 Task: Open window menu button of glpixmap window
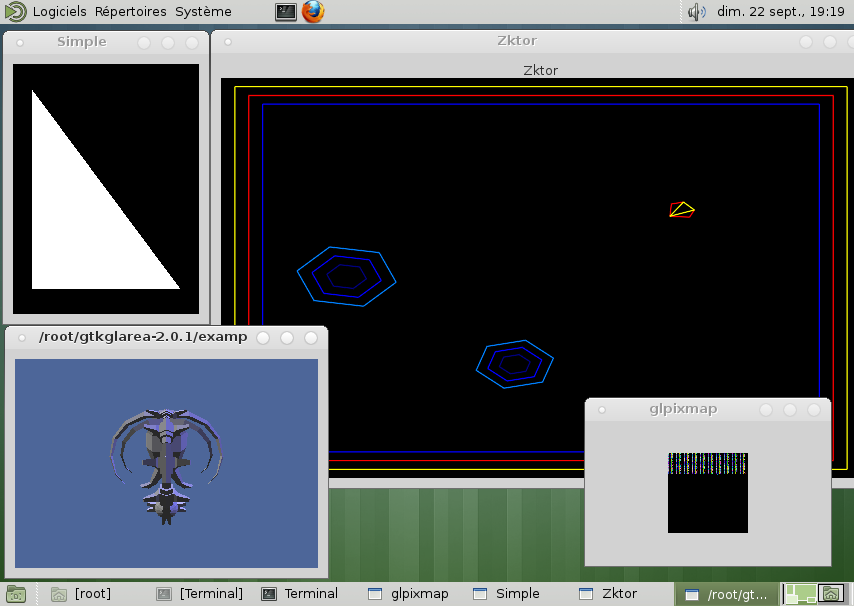pyautogui.click(x=602, y=409)
